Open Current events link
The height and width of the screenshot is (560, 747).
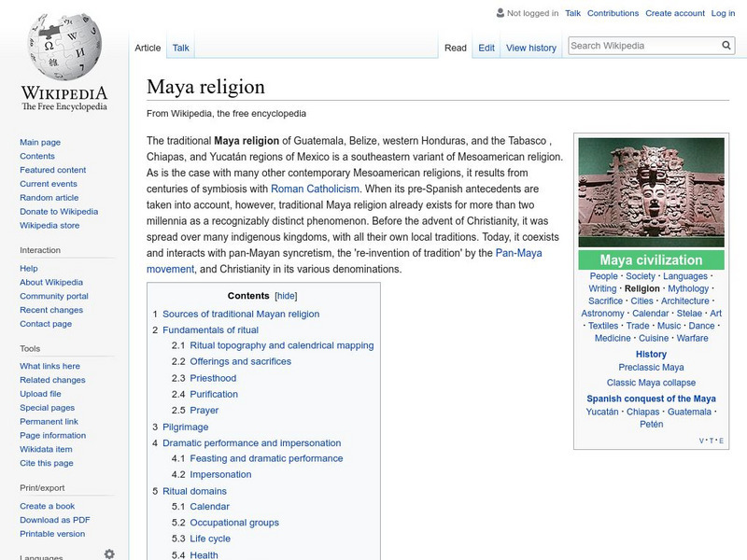coord(49,183)
